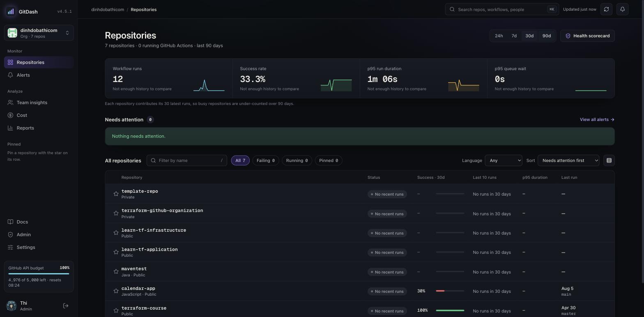644x317 pixels.
Task: Open the Sort dropdown
Action: click(x=568, y=160)
